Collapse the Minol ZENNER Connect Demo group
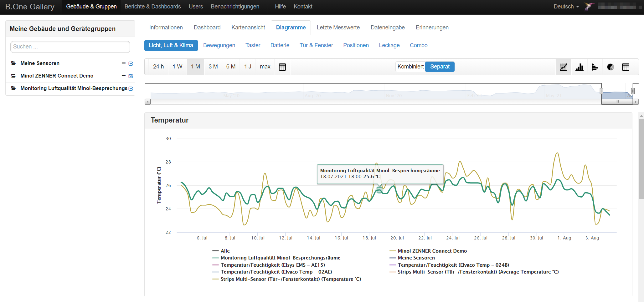644x302 pixels. 124,76
